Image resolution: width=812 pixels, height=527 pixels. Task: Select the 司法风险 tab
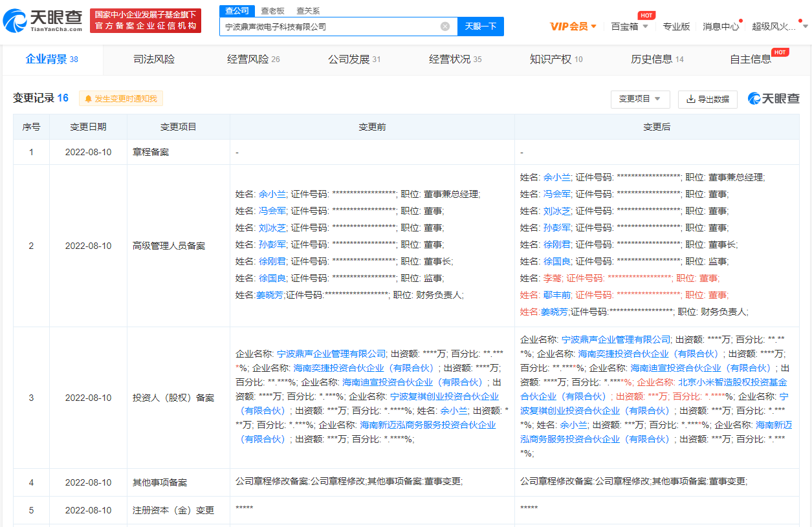pos(154,59)
